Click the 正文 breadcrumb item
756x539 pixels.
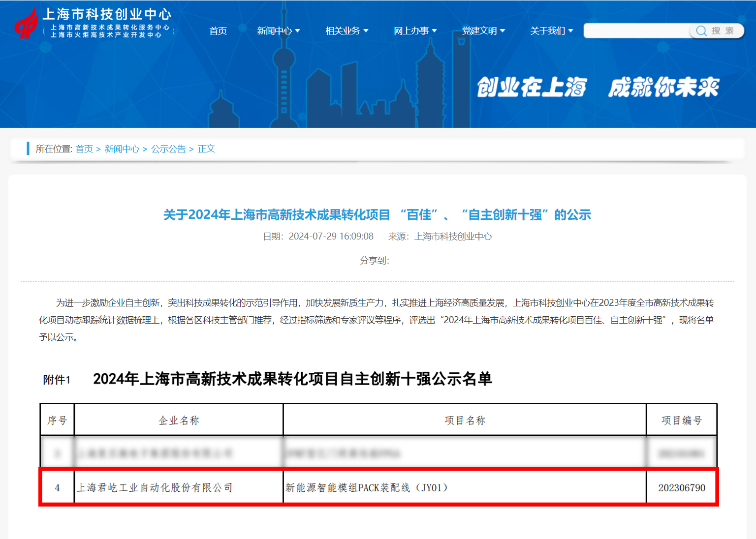pos(206,149)
